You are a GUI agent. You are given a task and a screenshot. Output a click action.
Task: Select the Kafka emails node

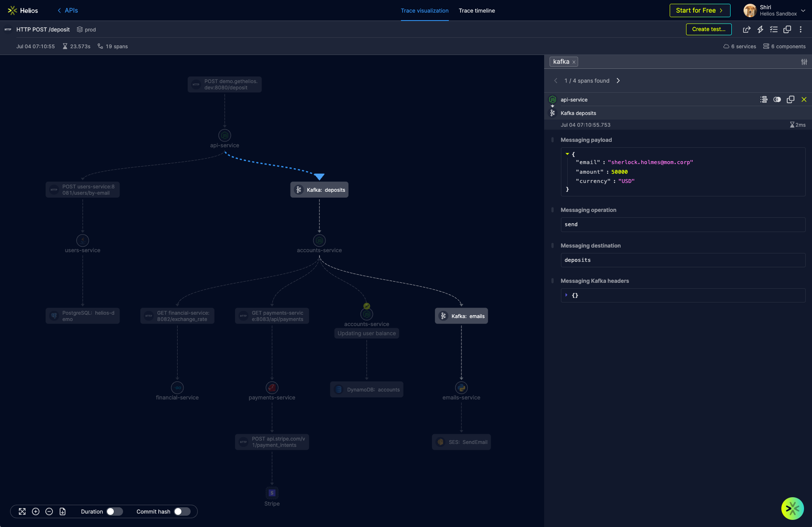pyautogui.click(x=461, y=316)
